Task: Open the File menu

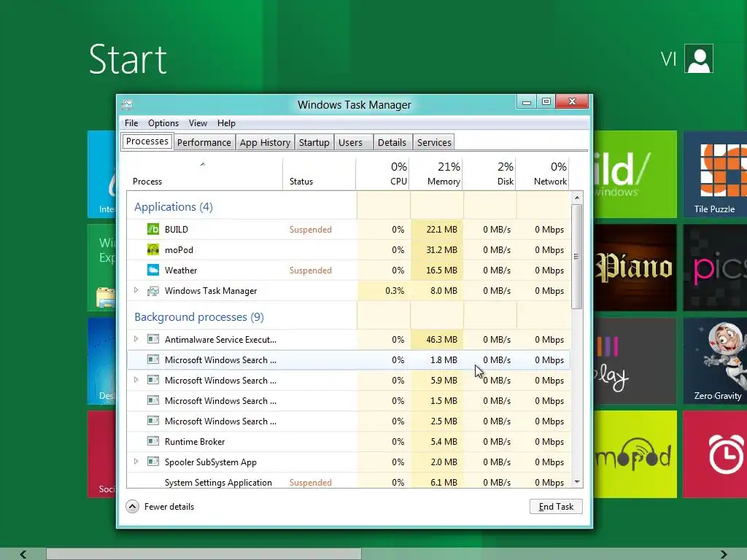Action: point(131,123)
